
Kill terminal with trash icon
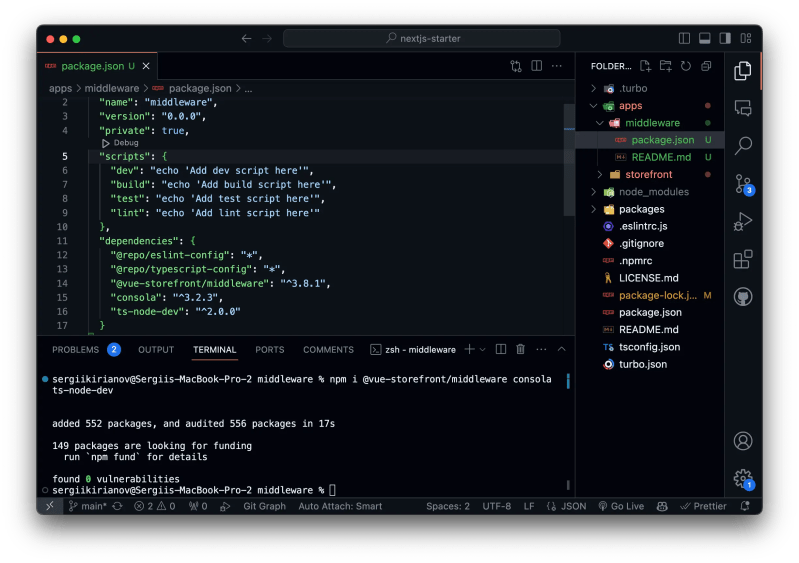pyautogui.click(x=520, y=349)
